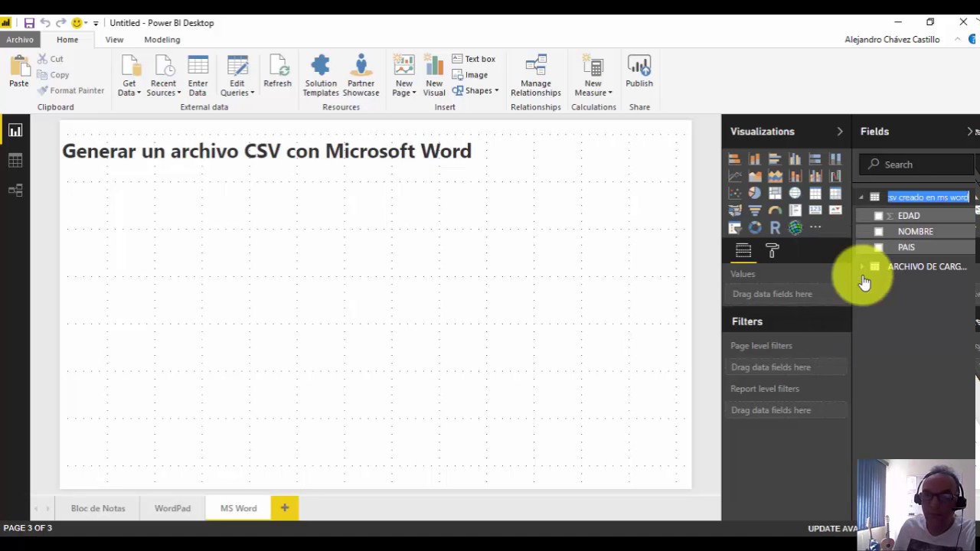Select the Gauge visual
Viewport: 980px width, 551px height.
coord(775,210)
